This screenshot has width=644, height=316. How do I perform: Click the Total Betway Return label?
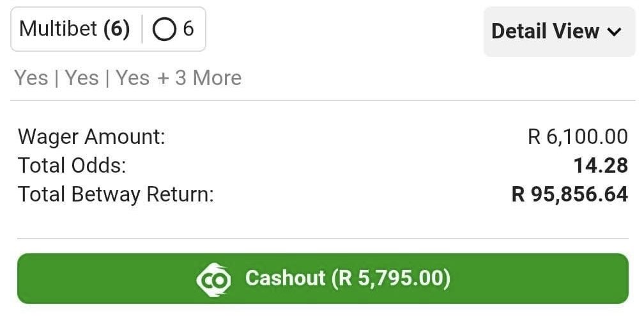(x=116, y=194)
